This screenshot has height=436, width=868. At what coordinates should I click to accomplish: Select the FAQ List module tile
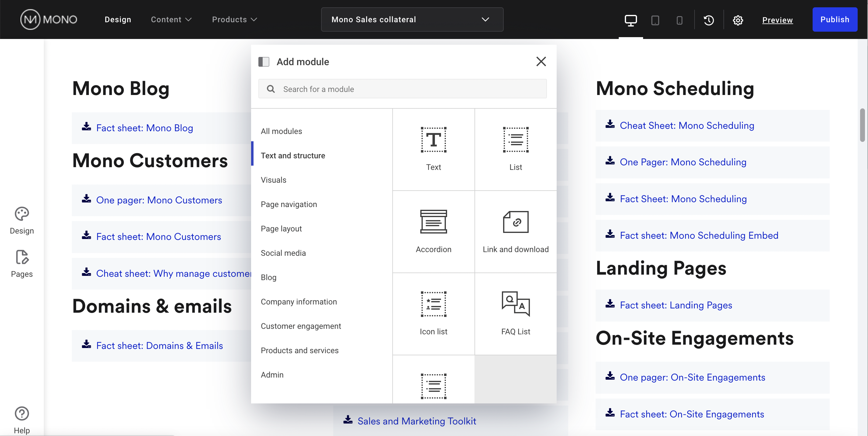click(x=516, y=314)
